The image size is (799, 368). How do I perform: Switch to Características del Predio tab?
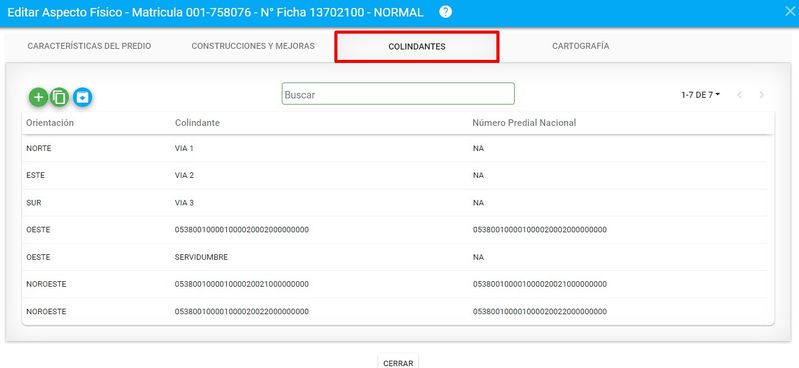pos(89,46)
